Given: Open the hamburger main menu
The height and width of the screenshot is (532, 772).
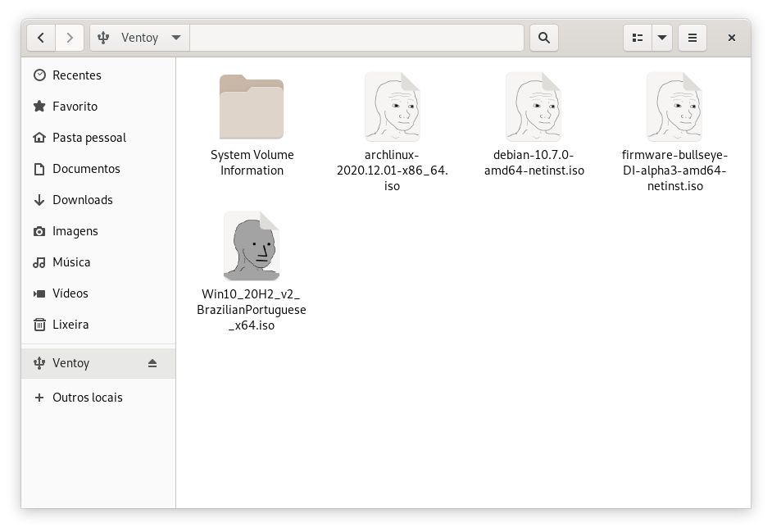Looking at the screenshot, I should pyautogui.click(x=693, y=38).
